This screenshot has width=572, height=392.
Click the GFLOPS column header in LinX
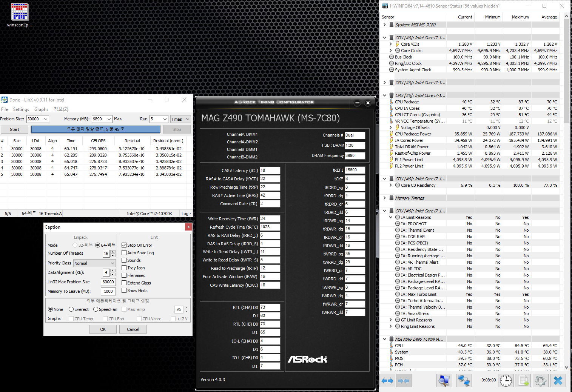click(98, 141)
